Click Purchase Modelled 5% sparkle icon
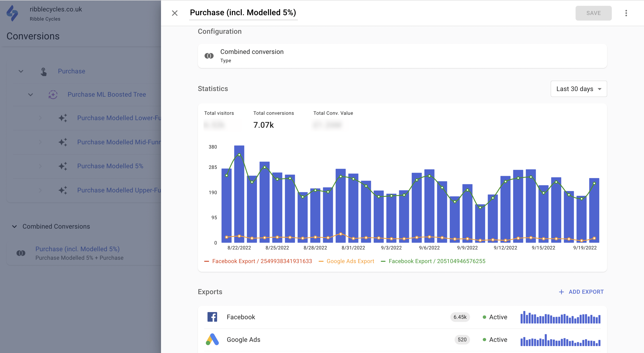 tap(63, 166)
